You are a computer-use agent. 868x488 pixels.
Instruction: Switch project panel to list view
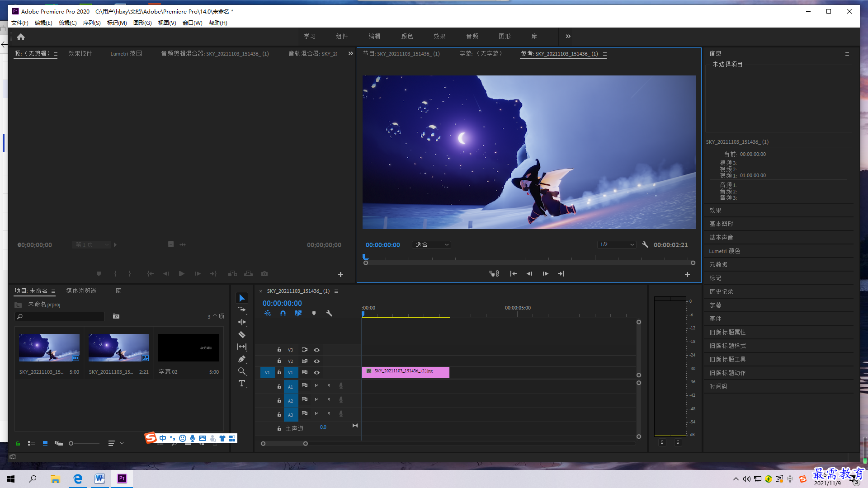point(32,443)
